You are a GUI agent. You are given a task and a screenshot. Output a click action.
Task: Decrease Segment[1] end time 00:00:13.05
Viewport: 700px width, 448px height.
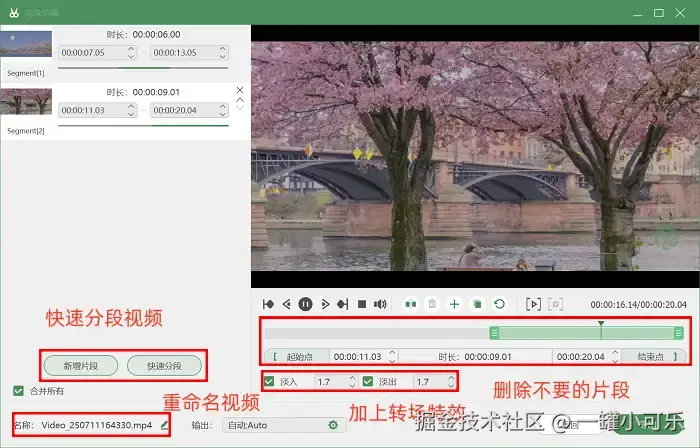coord(223,56)
